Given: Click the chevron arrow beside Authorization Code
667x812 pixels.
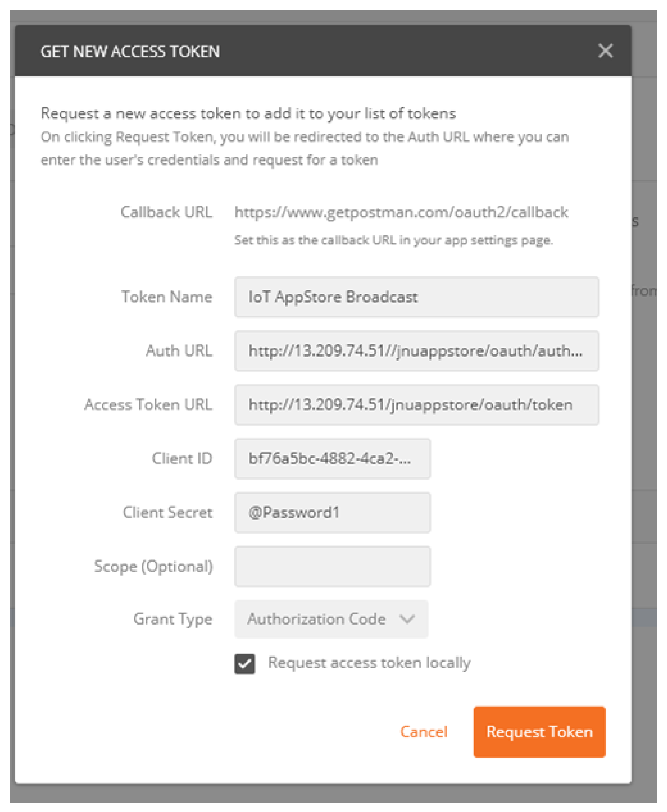Looking at the screenshot, I should point(406,619).
